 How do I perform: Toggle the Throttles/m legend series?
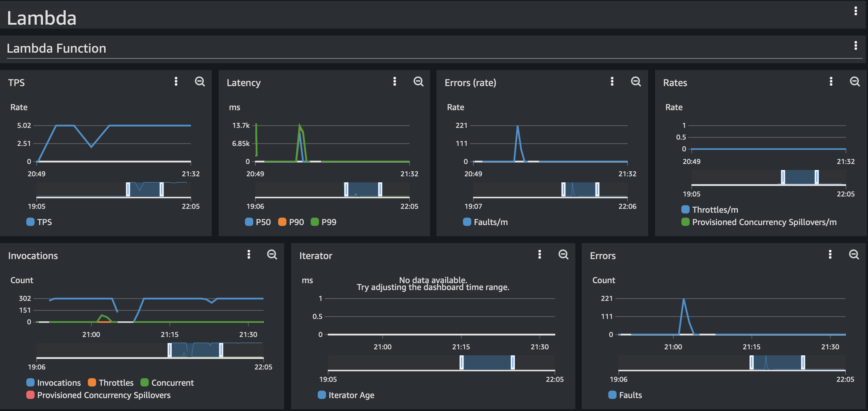click(x=709, y=209)
